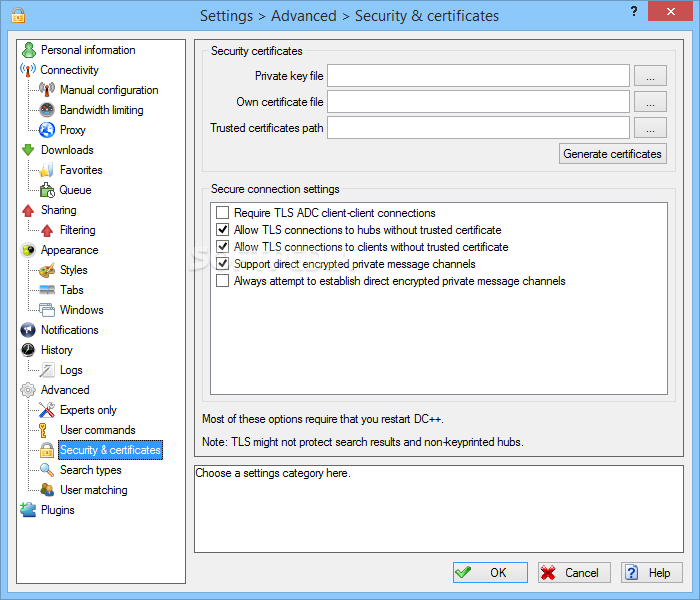Browse for the Own certificate file
This screenshot has height=600, width=700.
tap(650, 102)
